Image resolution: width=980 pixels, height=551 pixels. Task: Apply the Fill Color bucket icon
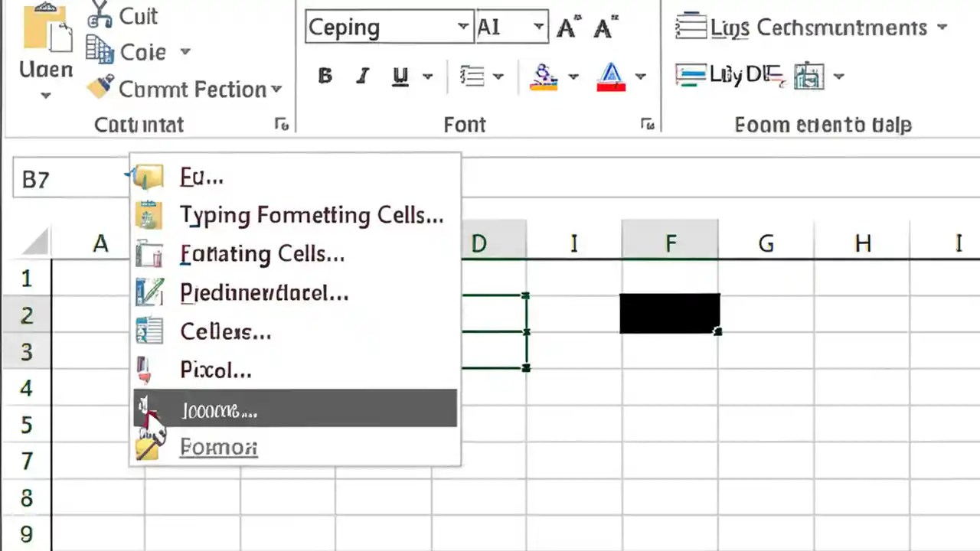[x=544, y=75]
